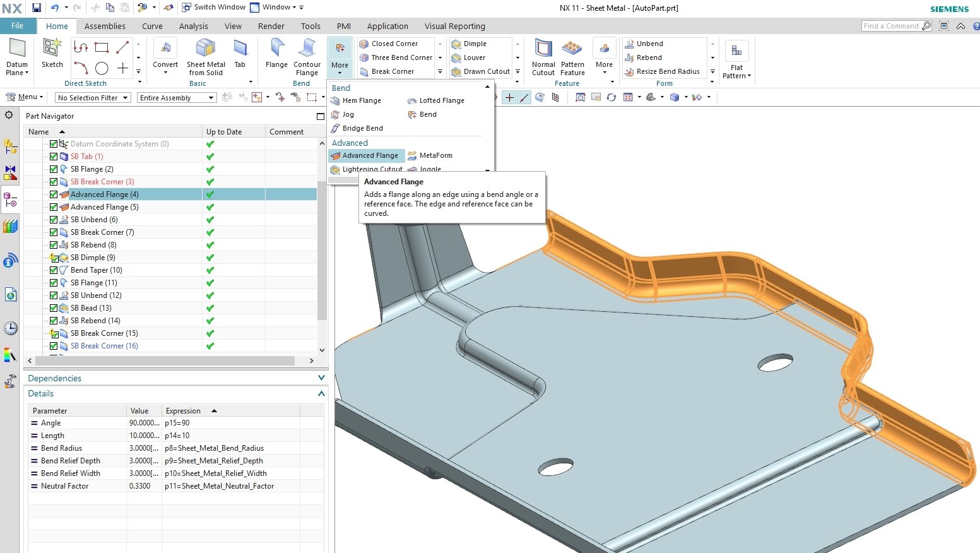The image size is (980, 553).
Task: Open the Analysis ribbon tab
Action: coord(193,26)
